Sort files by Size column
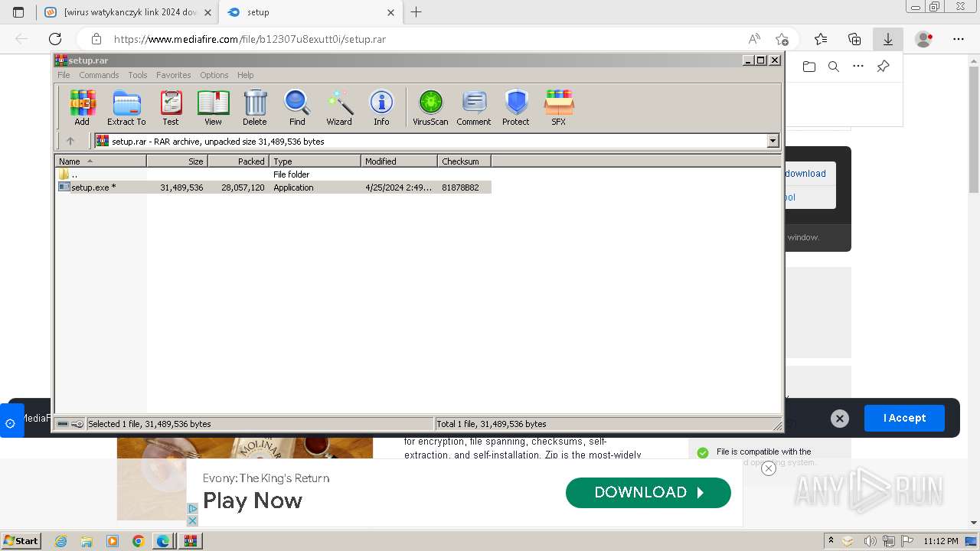This screenshot has width=980, height=551. tap(177, 161)
